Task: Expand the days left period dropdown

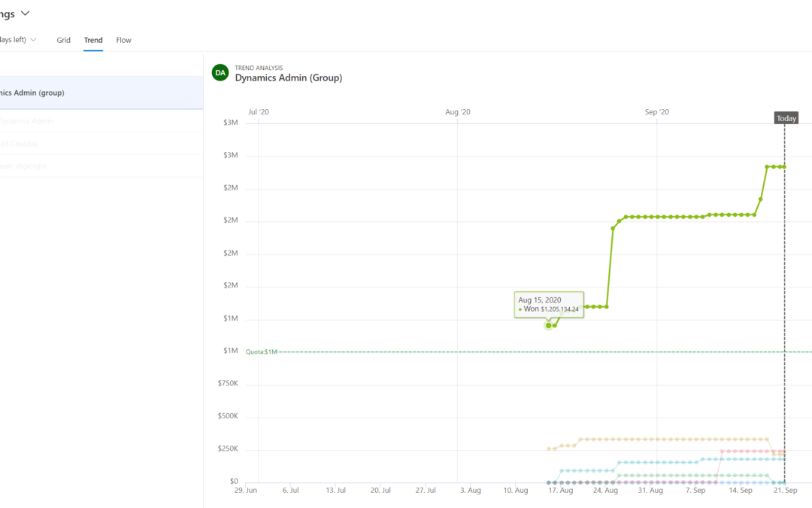Action: coord(33,40)
